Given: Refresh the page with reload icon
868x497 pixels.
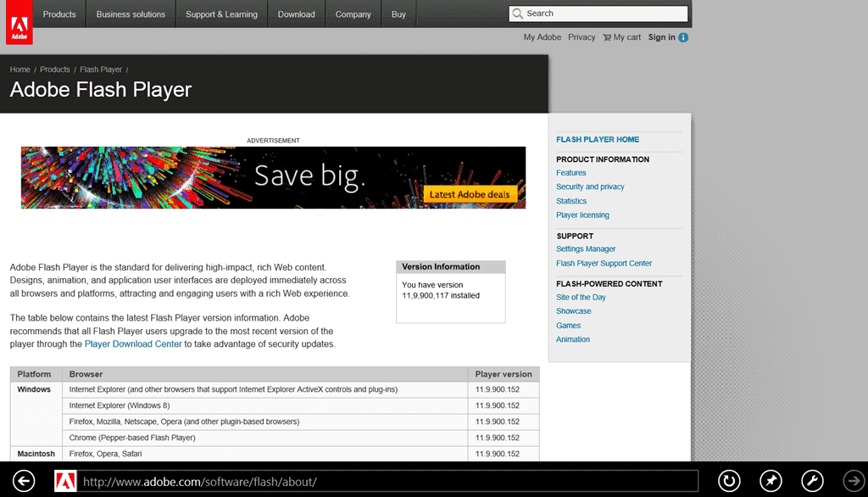Looking at the screenshot, I should (729, 481).
